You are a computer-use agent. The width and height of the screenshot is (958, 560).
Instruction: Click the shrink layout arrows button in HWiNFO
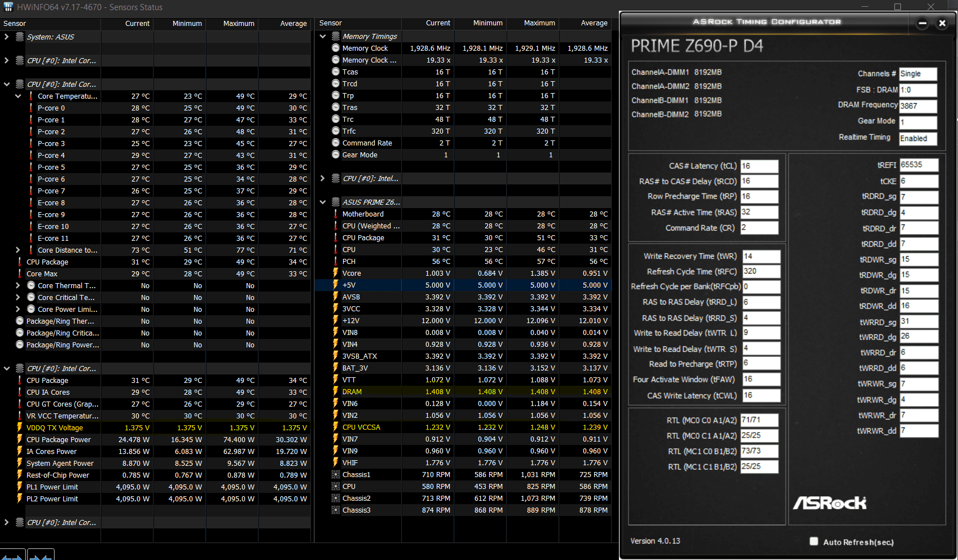coord(41,554)
